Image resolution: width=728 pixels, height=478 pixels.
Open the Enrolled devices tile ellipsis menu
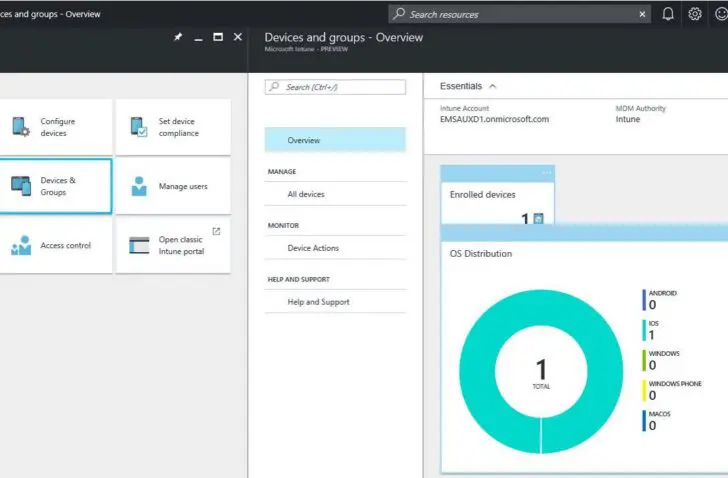point(546,173)
